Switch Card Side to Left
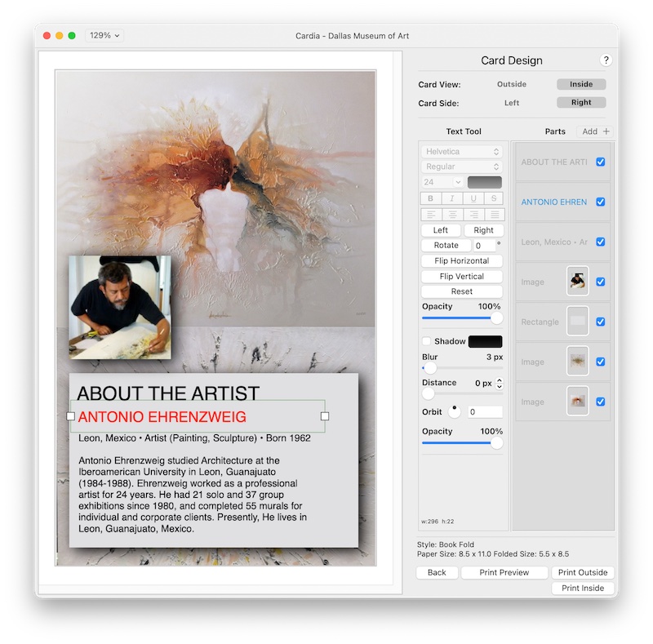Image resolution: width=653 pixels, height=644 pixels. [x=512, y=103]
